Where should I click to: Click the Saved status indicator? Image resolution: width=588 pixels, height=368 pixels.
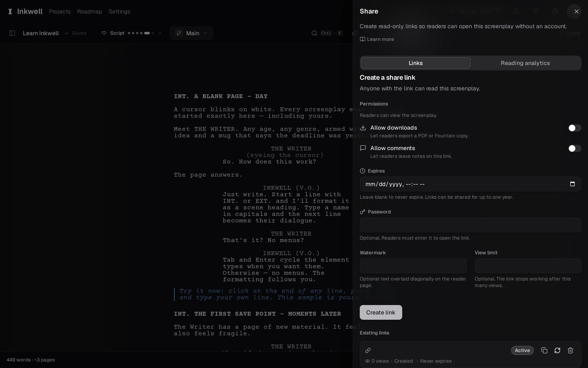(75, 33)
